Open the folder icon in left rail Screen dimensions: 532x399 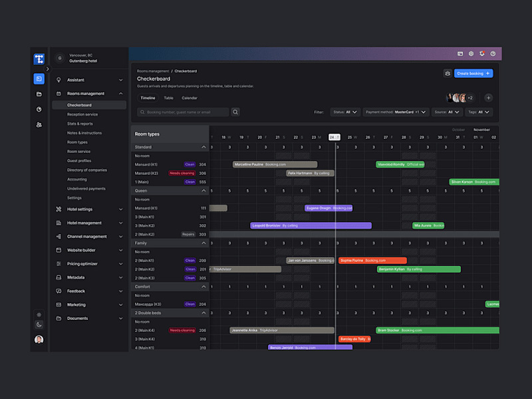39,94
